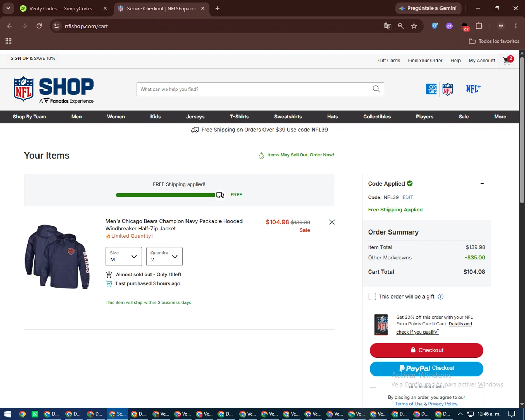The image size is (525, 420).
Task: Open the Quantity dropdown
Action: point(164,257)
